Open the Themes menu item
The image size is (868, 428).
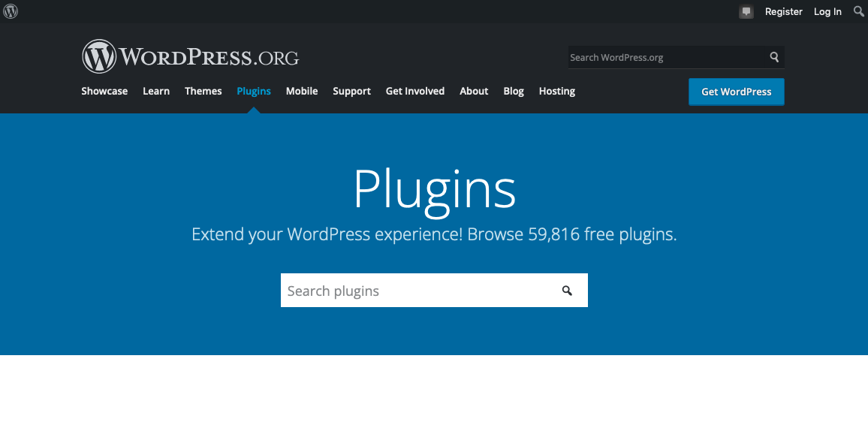pyautogui.click(x=203, y=92)
